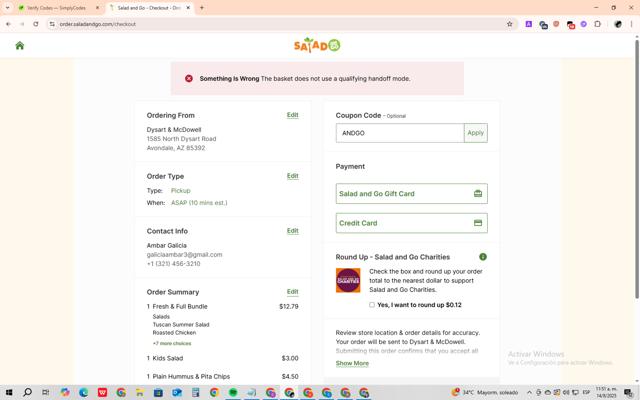Edit the Contact Info

coord(293,231)
